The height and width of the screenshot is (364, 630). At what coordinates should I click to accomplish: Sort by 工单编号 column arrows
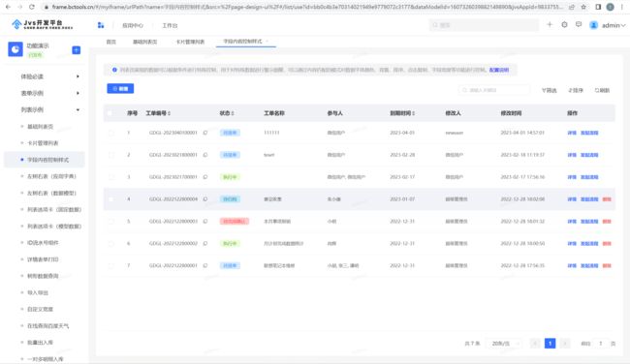(170, 113)
